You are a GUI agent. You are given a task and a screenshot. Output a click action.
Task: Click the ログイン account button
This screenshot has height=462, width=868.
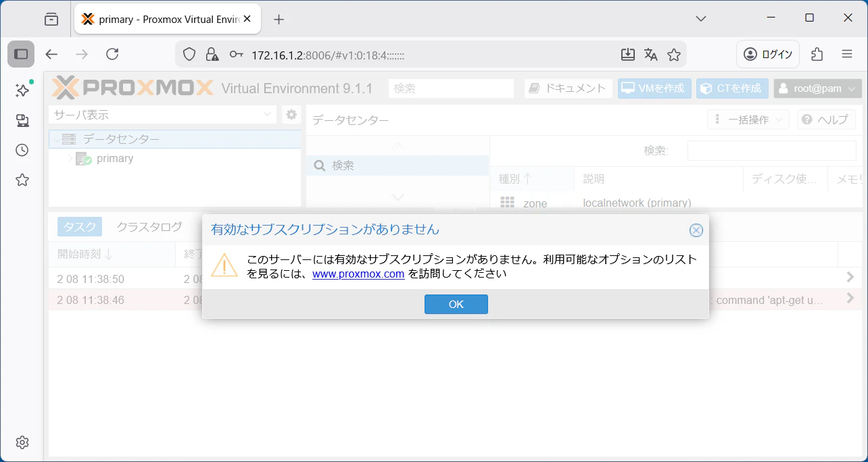(x=768, y=54)
